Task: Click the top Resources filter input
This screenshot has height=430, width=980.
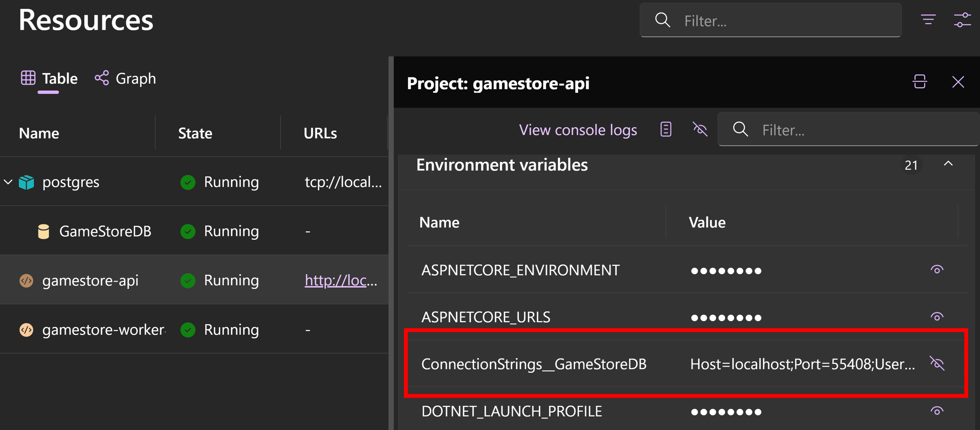Action: [771, 20]
